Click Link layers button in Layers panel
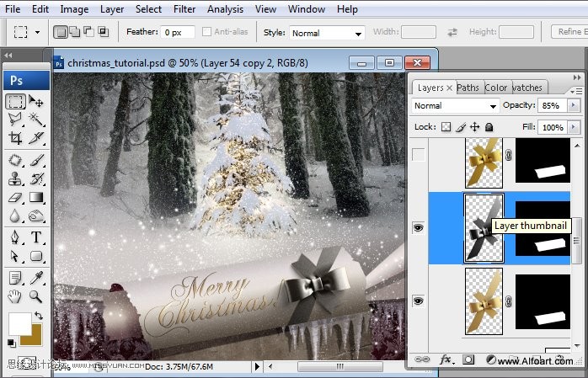Screen dimensions: 588x378 (x=422, y=360)
